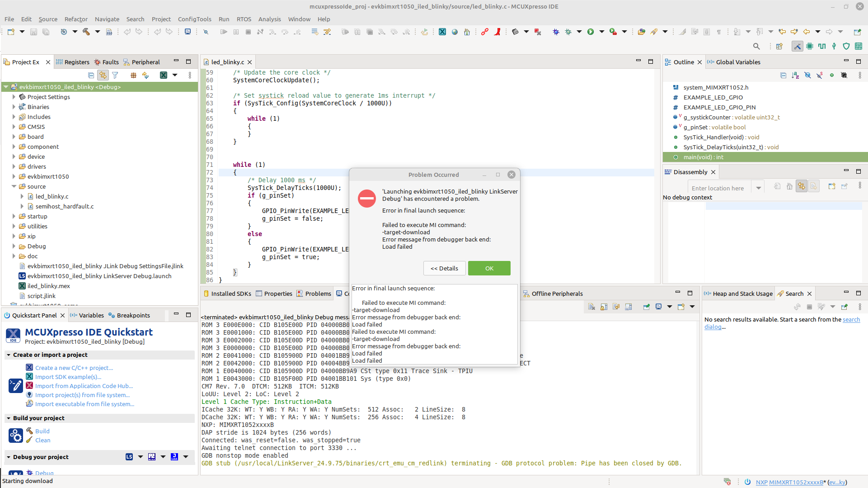Save the current file using Save icon

33,32
